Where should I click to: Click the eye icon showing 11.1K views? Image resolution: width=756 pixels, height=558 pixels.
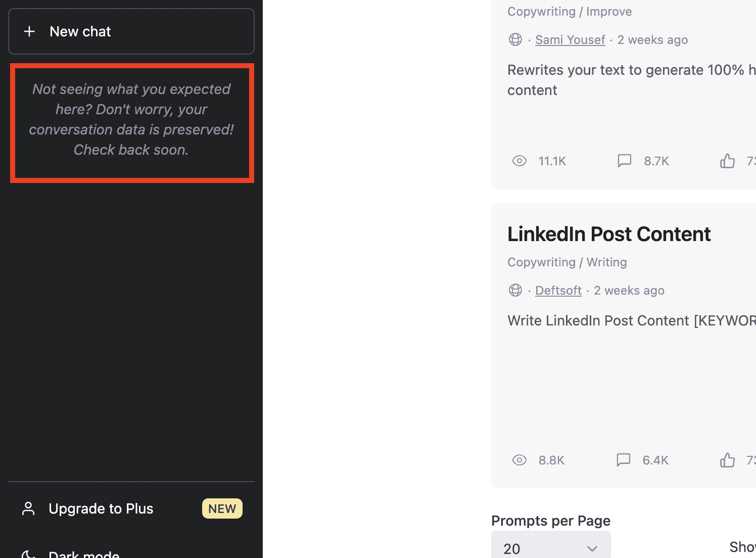(519, 161)
